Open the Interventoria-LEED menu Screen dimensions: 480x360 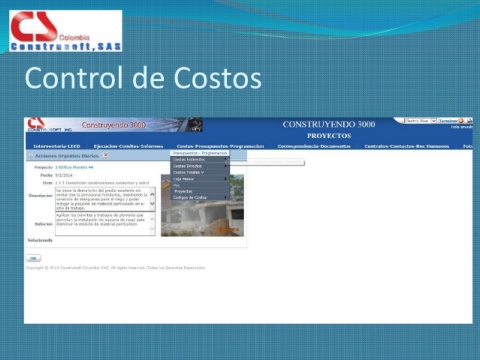click(57, 146)
